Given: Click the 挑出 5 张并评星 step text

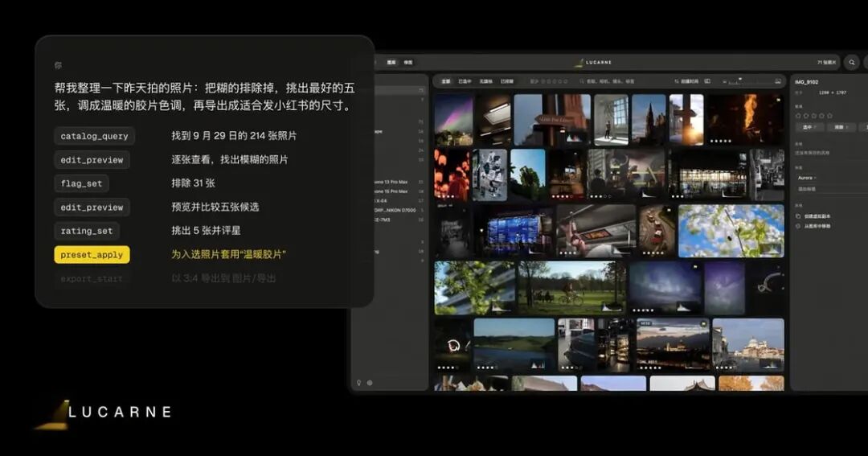Looking at the screenshot, I should [x=206, y=231].
